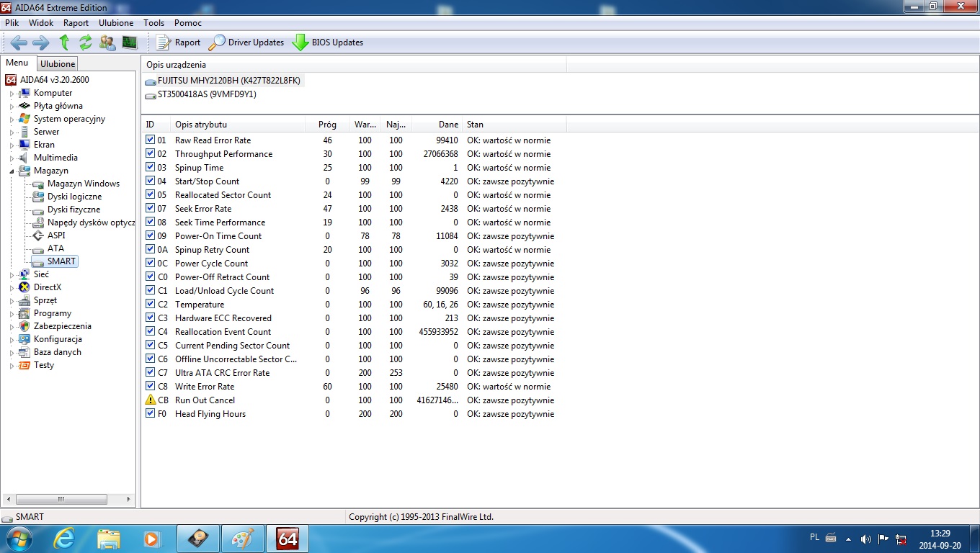Image resolution: width=980 pixels, height=553 pixels.
Task: Select the DirectX icon in the tree
Action: [x=25, y=287]
